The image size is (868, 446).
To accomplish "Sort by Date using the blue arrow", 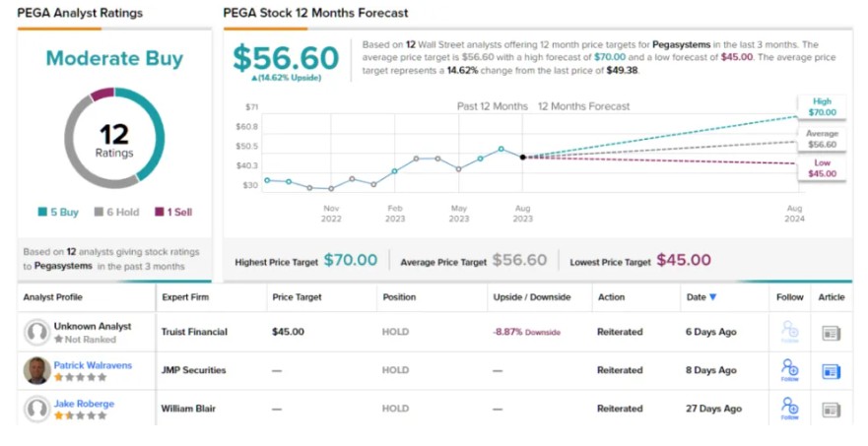I will 713,297.
